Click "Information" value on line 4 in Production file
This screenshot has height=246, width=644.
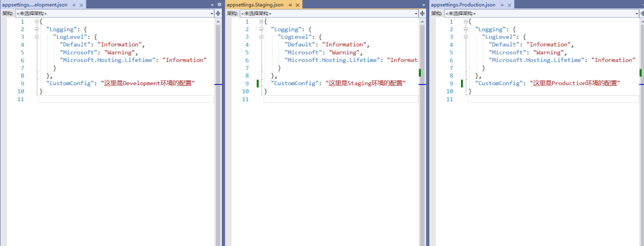(549, 45)
